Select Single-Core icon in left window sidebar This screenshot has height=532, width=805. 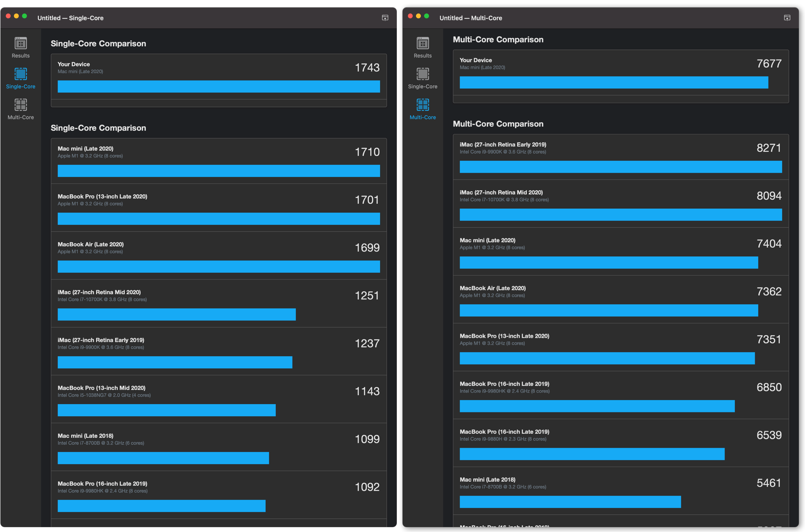20,74
